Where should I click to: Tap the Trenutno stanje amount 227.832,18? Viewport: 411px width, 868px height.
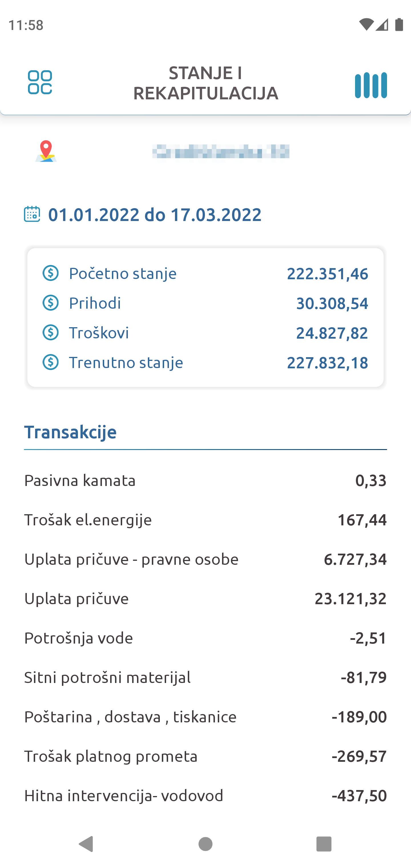coord(327,363)
